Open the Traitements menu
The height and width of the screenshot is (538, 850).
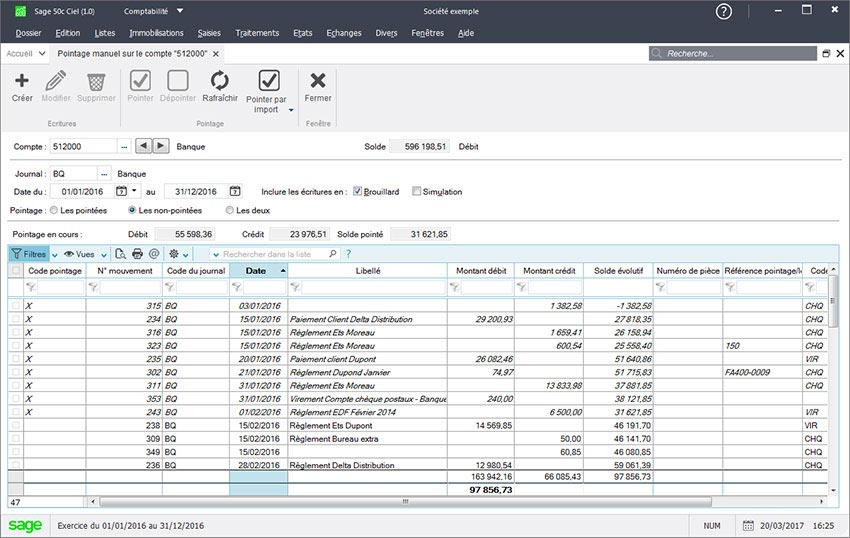(257, 33)
